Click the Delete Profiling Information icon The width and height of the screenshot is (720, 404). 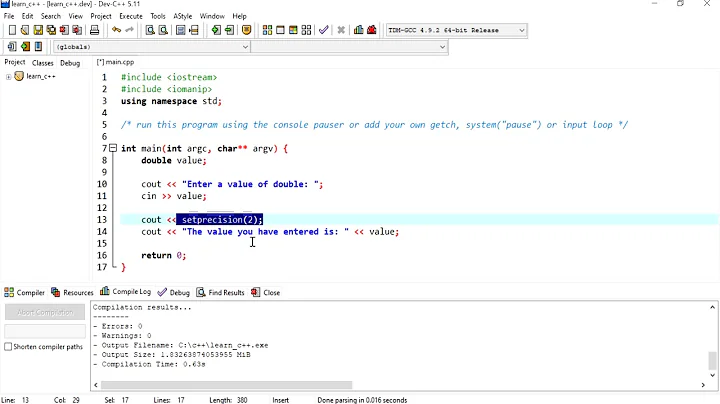pos(371,30)
